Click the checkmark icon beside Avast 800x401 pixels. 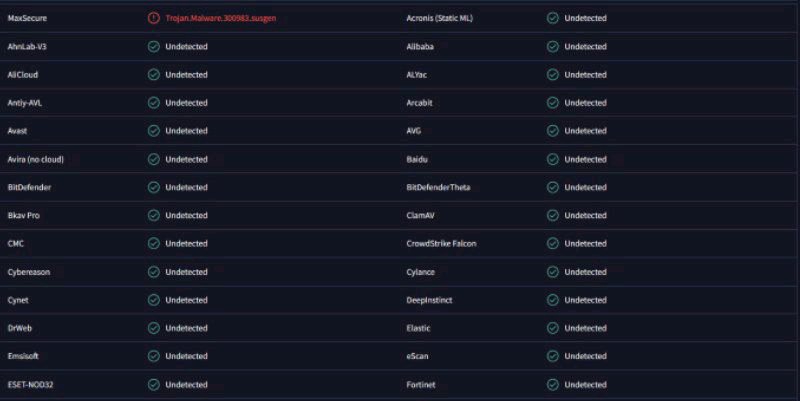click(153, 131)
